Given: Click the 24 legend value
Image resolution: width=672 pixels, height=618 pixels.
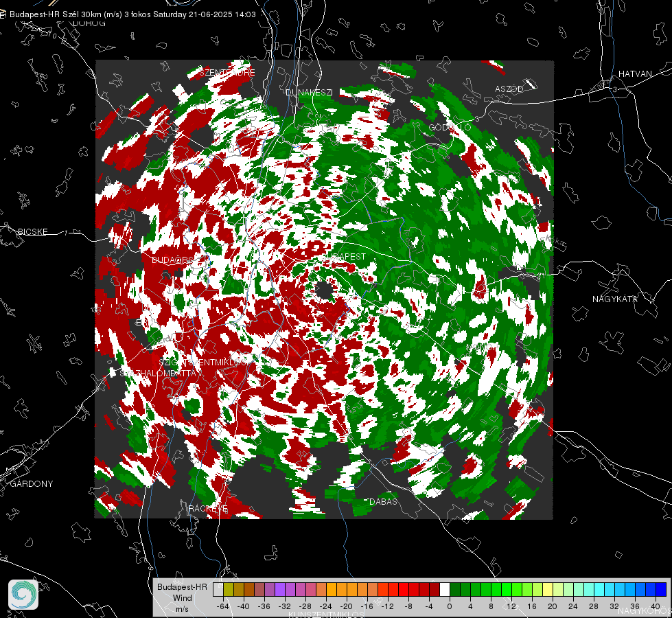Looking at the screenshot, I should point(572,606).
